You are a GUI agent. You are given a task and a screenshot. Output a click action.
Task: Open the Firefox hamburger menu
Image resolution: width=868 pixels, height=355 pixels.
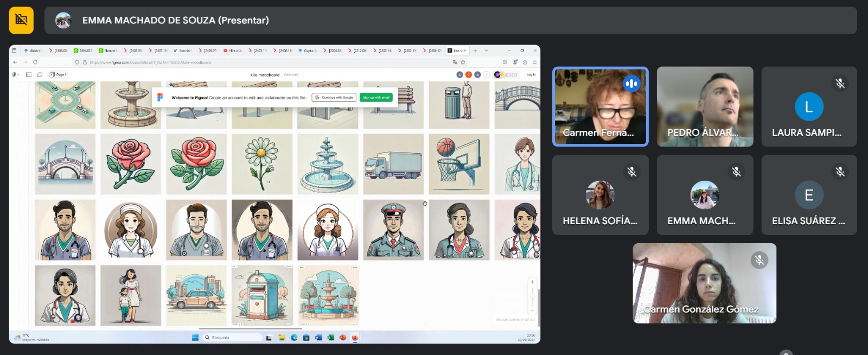tap(534, 62)
